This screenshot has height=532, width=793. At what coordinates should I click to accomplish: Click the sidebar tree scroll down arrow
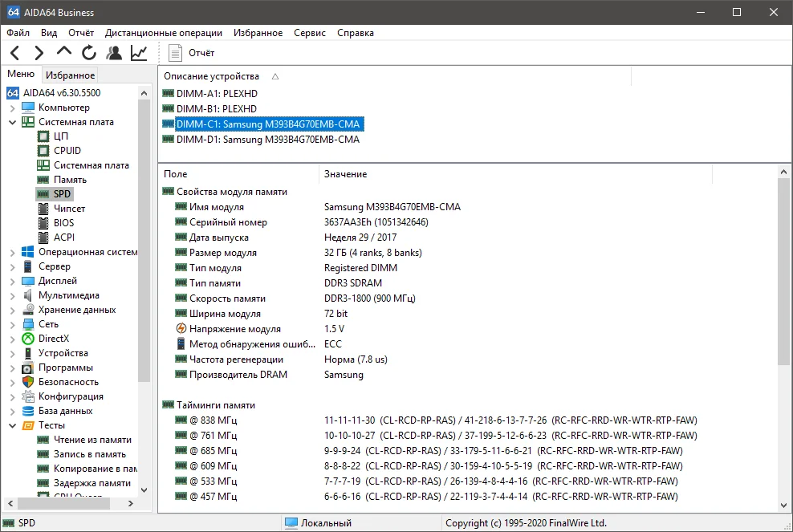click(144, 489)
